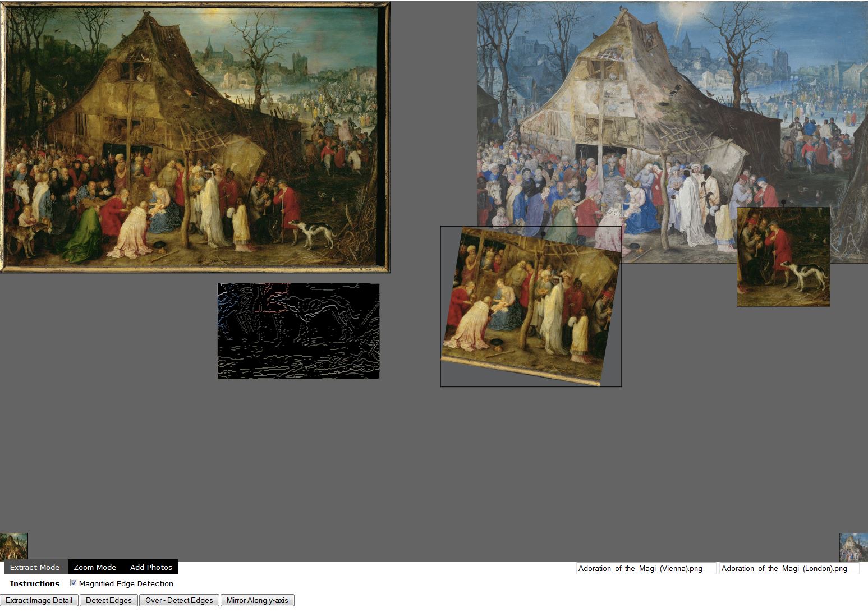Open the Add Photos tab
This screenshot has width=868, height=612.
pos(150,567)
